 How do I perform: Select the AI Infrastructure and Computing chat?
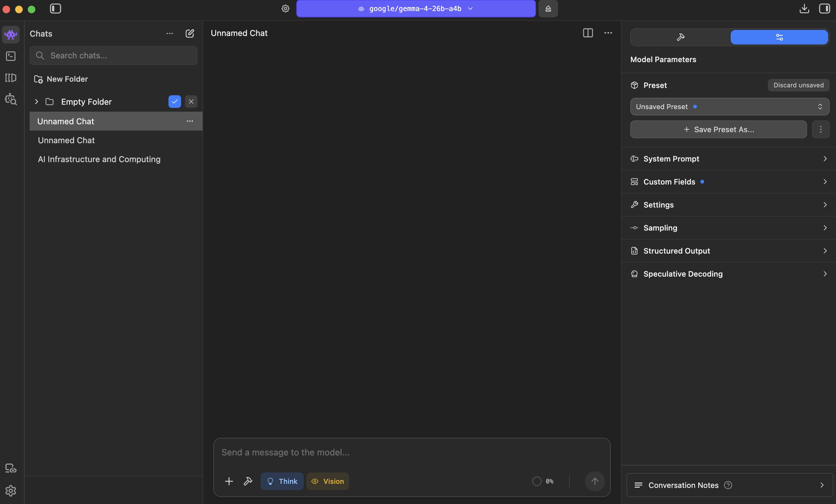click(x=99, y=159)
